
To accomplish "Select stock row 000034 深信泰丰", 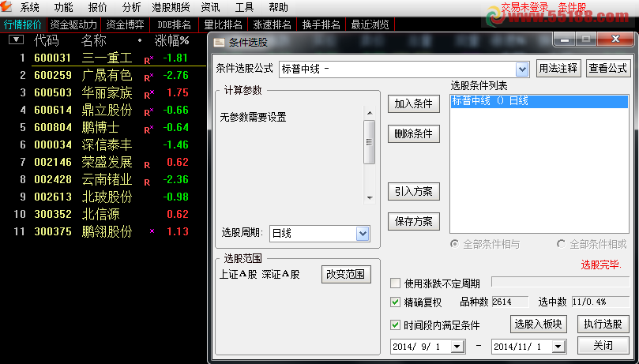I will [104, 144].
